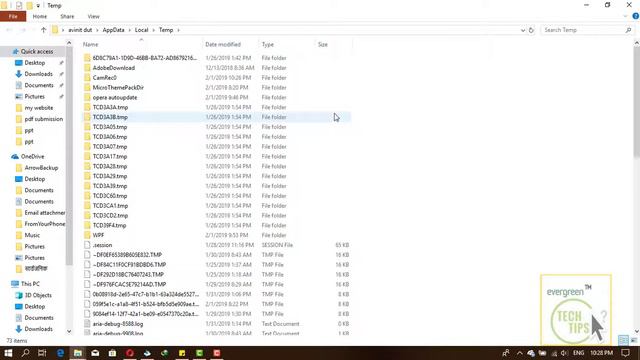
Task: Open the View ribbon tab
Action: coord(93,16)
